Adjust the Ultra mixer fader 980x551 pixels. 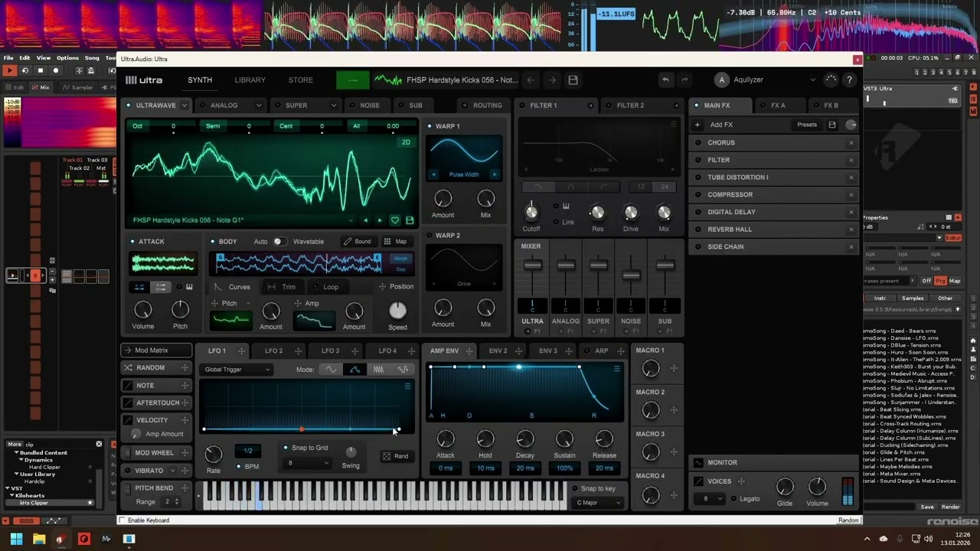tap(532, 266)
